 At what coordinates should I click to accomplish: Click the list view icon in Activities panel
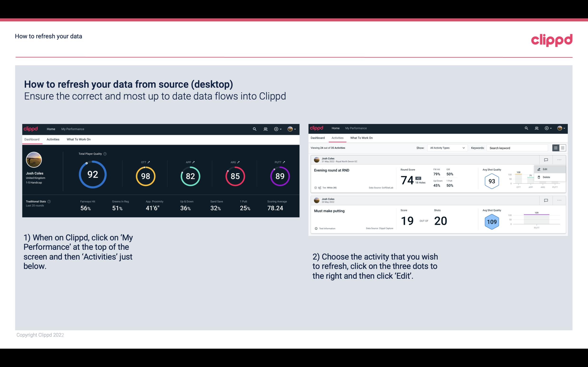tap(556, 148)
